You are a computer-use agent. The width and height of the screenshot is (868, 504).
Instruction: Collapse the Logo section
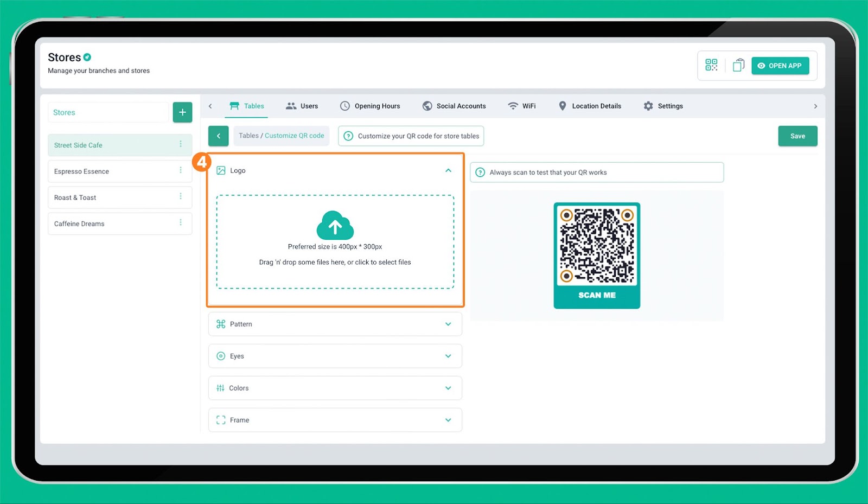(x=448, y=170)
